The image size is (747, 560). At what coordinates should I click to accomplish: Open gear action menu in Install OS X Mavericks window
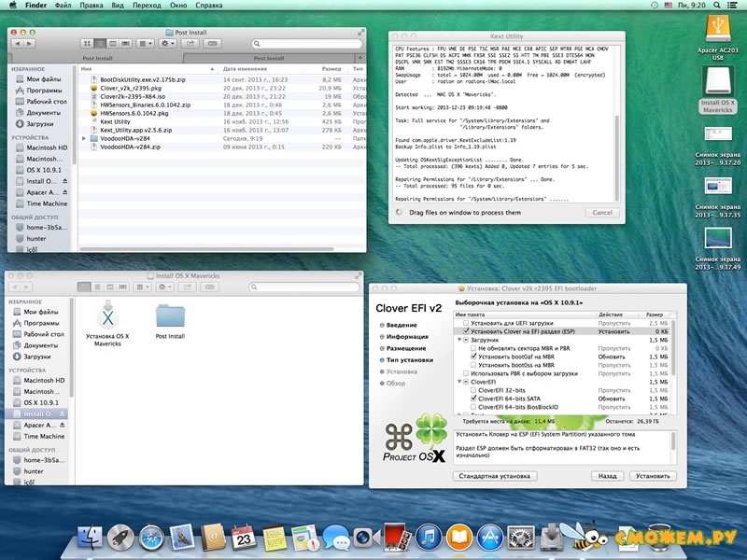click(x=165, y=287)
